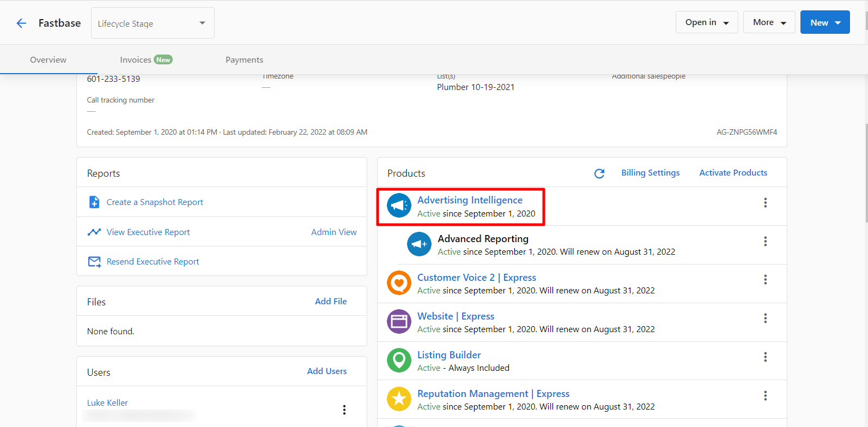Switch to the Payments tab
This screenshot has width=868, height=427.
pos(244,60)
